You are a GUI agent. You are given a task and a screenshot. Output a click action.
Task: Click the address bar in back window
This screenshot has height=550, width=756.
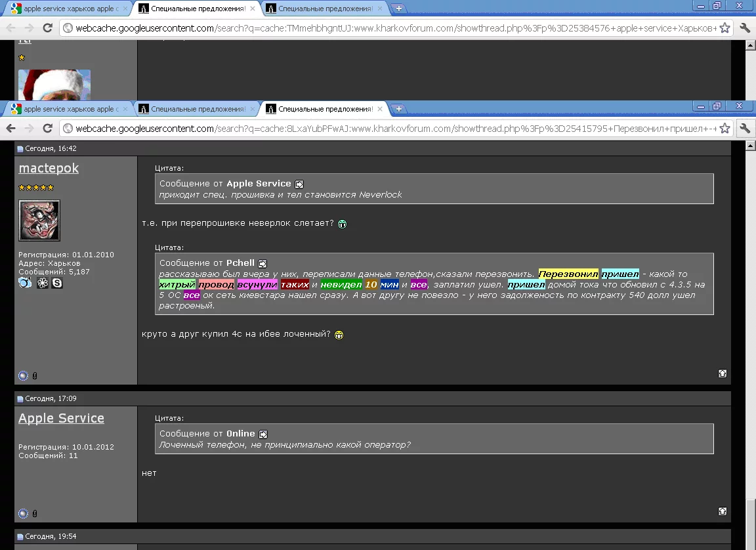395,28
